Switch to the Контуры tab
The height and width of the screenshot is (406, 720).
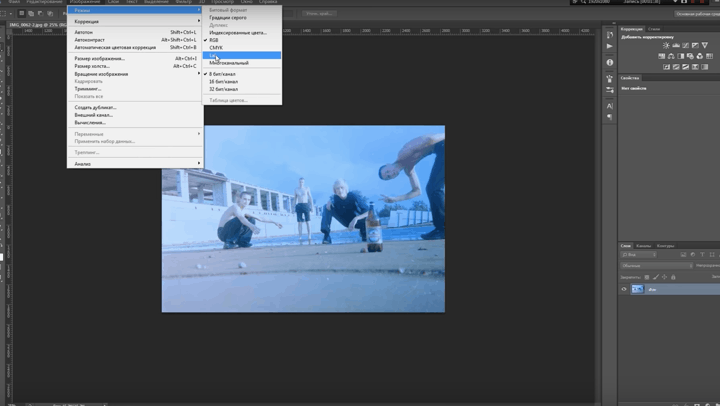coord(665,246)
